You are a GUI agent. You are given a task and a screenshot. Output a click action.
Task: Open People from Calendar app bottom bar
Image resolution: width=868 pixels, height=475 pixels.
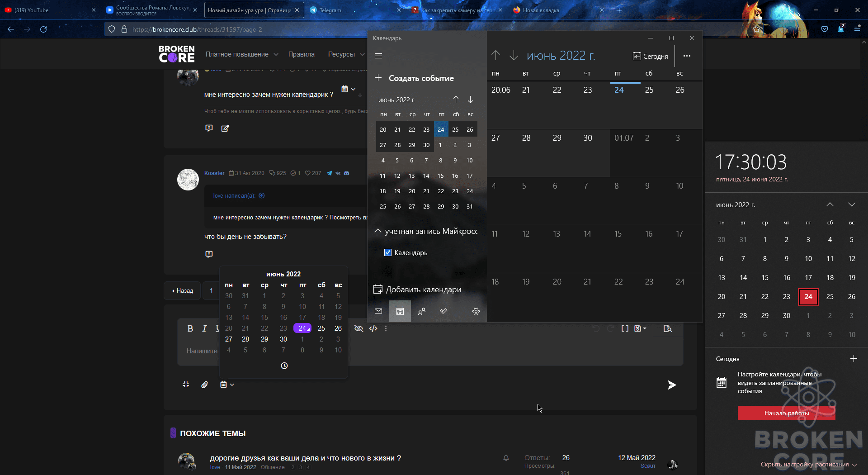pos(422,311)
